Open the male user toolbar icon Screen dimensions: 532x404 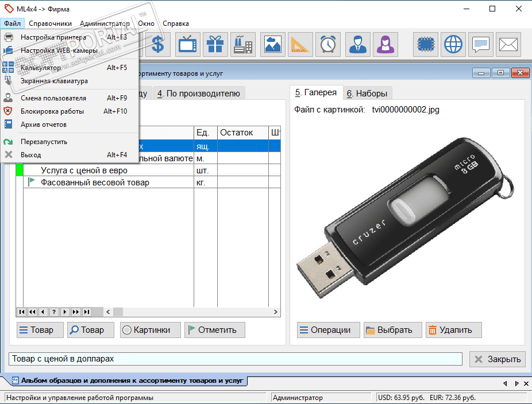pos(358,44)
